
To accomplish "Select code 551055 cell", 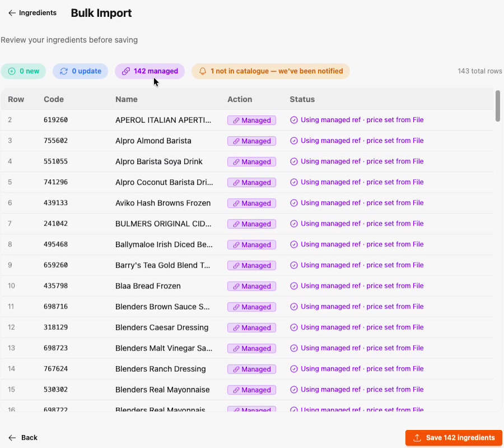I will tap(55, 161).
